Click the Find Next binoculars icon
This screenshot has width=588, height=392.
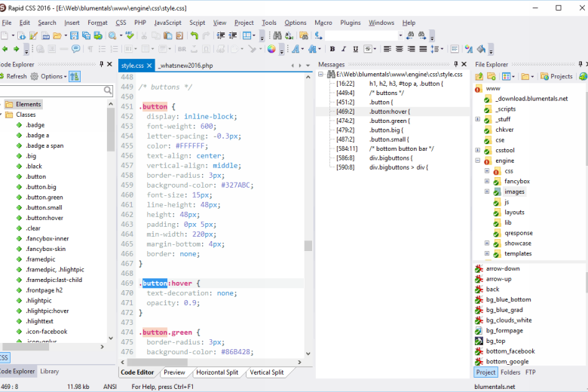coord(422,35)
